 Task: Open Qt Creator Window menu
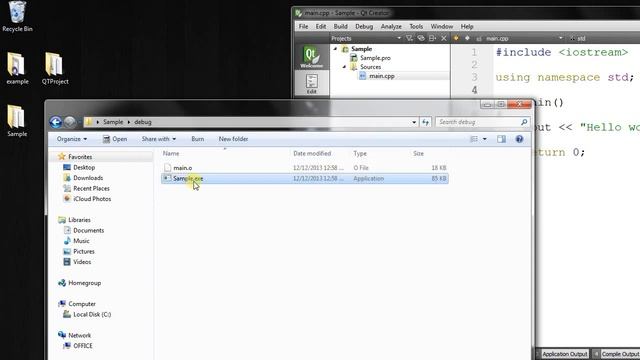point(442,27)
